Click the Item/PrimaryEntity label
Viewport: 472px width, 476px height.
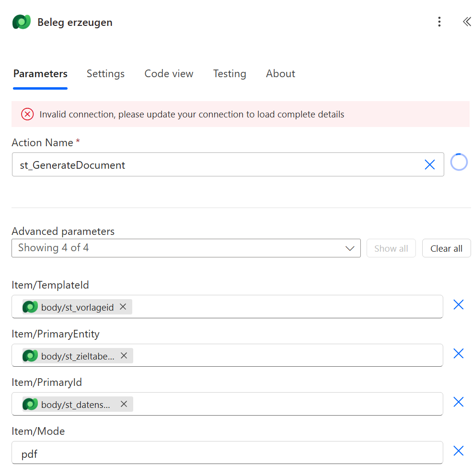(x=56, y=334)
